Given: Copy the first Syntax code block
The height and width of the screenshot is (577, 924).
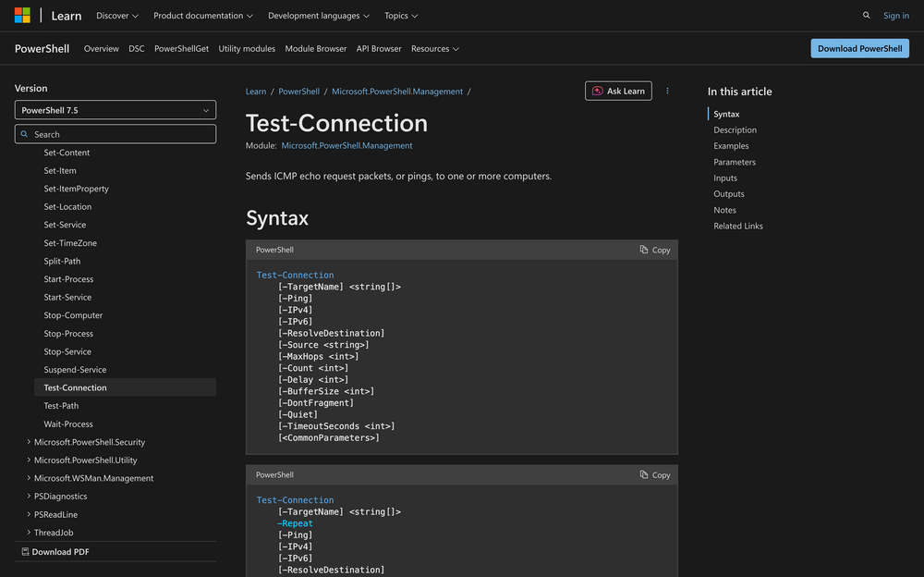Looking at the screenshot, I should (x=655, y=250).
